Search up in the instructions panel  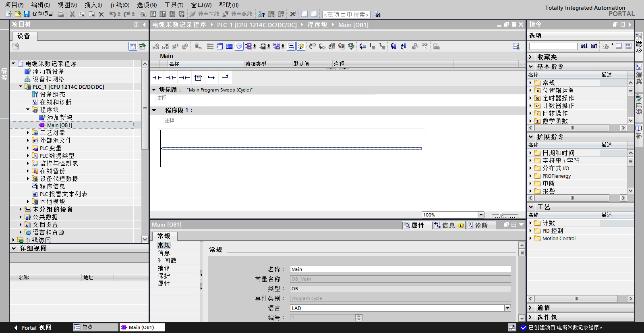coord(594,46)
